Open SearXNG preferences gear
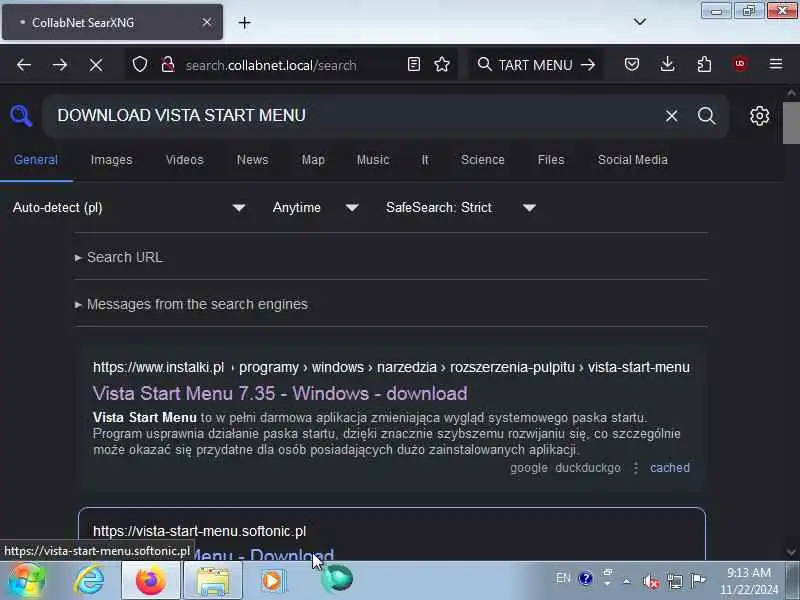Screen dimensions: 800x600 759,116
